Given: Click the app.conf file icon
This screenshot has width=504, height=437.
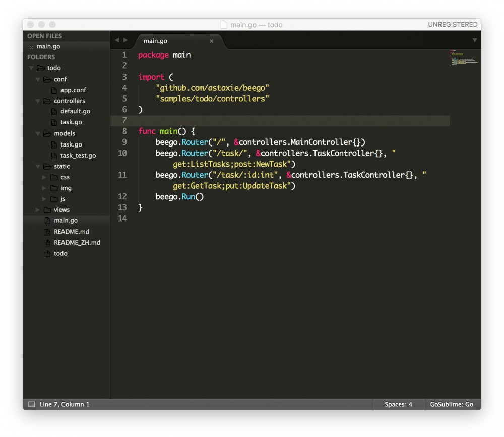Looking at the screenshot, I should pos(54,90).
